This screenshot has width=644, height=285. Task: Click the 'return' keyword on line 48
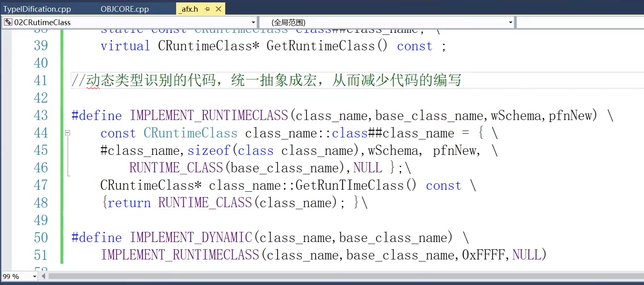[129, 203]
